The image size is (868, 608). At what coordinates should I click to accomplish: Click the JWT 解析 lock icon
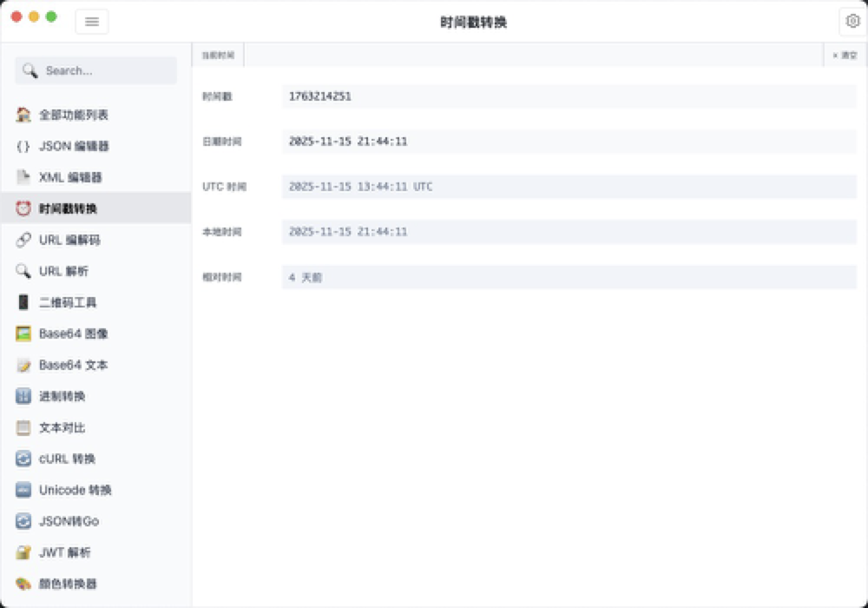23,552
